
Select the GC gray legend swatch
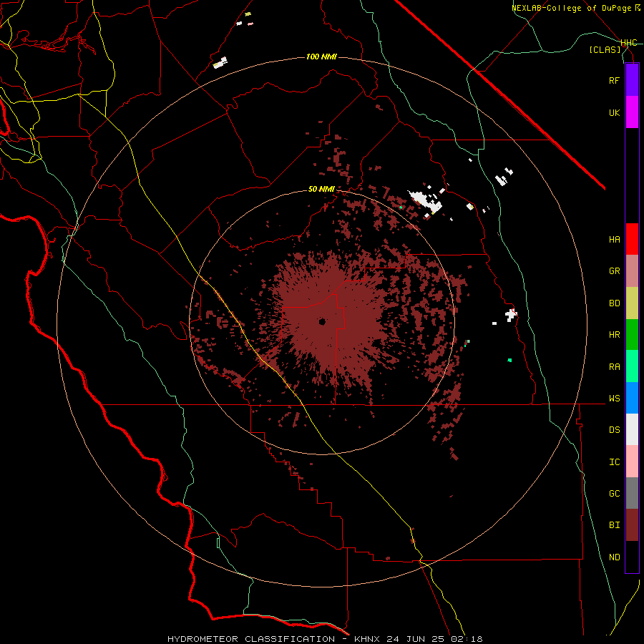632,493
